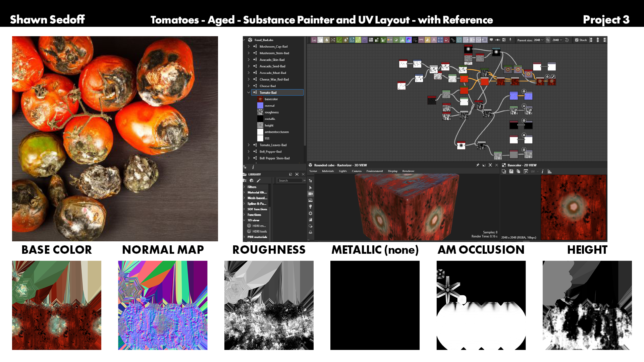Save the 2D view image with the disk icon
Screen dimensions: 644x362
[x=511, y=171]
